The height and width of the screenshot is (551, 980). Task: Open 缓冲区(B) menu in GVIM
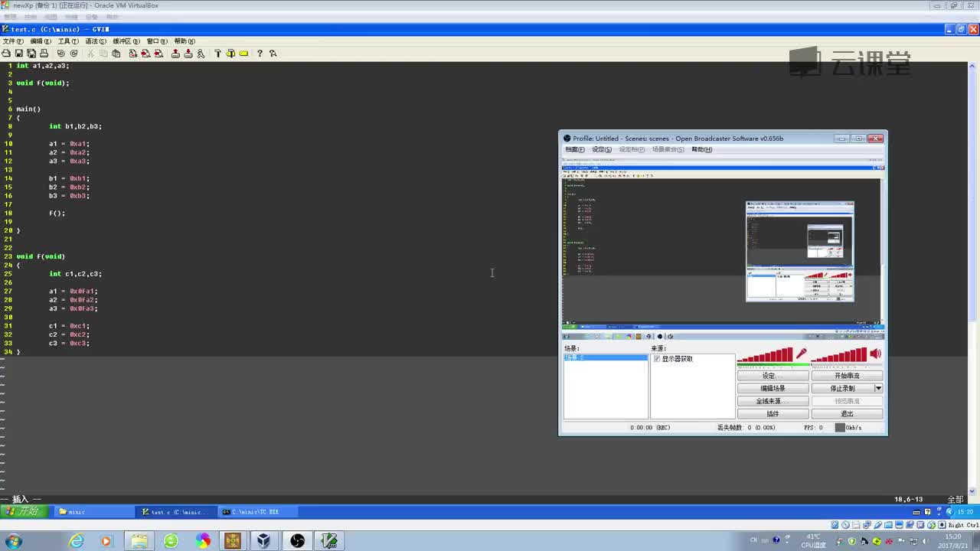pyautogui.click(x=126, y=41)
